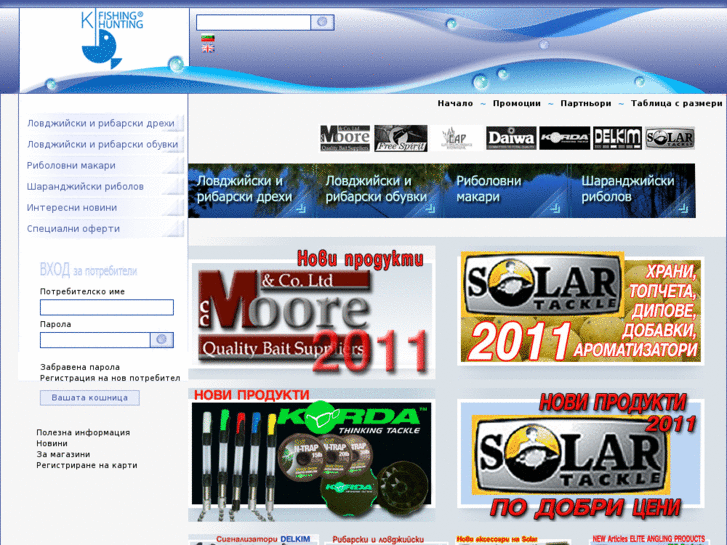Screen dimensions: 727x545
Task: Open NEW Articles ELITE ANGLING PRODUCTS promo
Action: (x=648, y=539)
